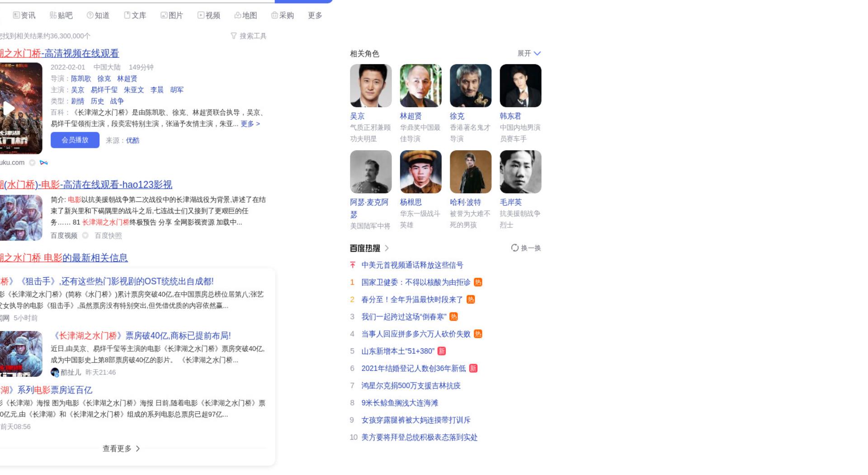The image size is (868, 475).
Task: Click the pinned-top arrow icon in hot list
Action: point(353,265)
